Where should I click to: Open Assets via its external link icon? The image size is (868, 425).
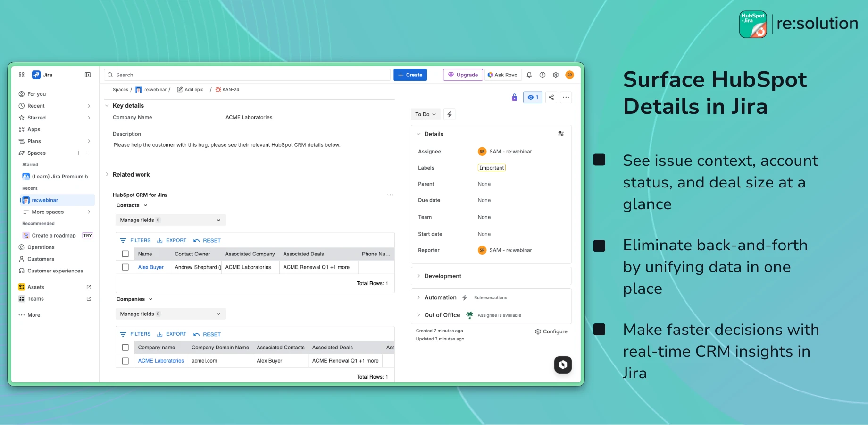[x=89, y=287]
